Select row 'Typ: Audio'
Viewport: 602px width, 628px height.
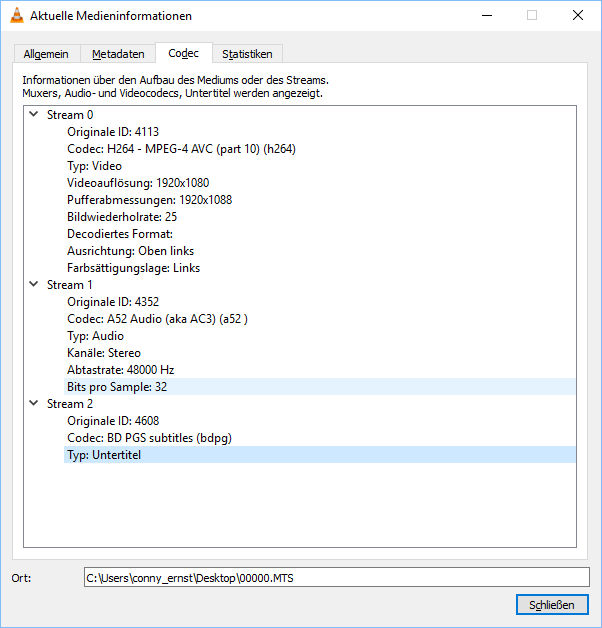(320, 336)
